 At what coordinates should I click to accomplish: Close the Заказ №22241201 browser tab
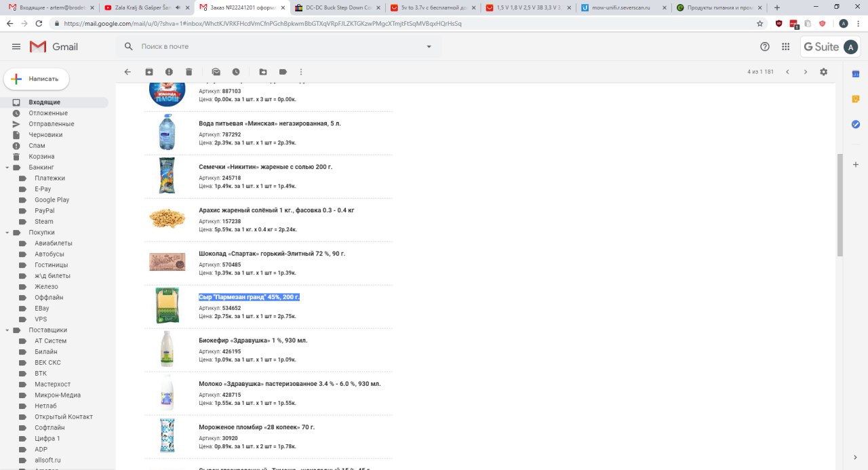click(283, 7)
